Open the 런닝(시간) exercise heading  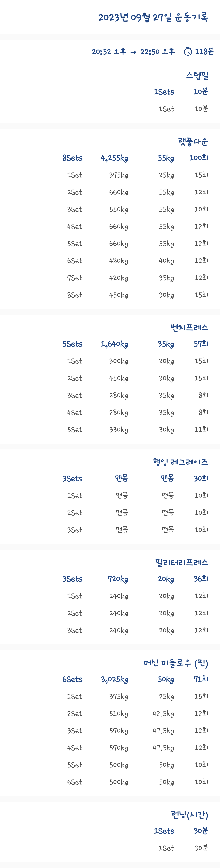[x=190, y=815]
